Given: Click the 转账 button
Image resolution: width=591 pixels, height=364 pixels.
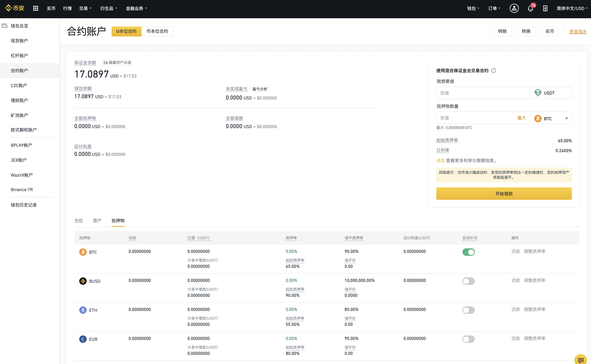Looking at the screenshot, I should coord(502,31).
